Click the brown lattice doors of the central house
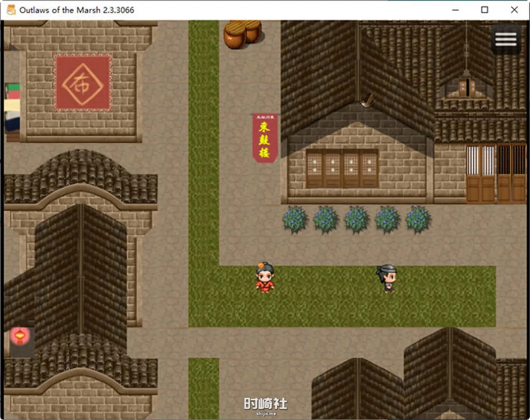 coord(342,168)
